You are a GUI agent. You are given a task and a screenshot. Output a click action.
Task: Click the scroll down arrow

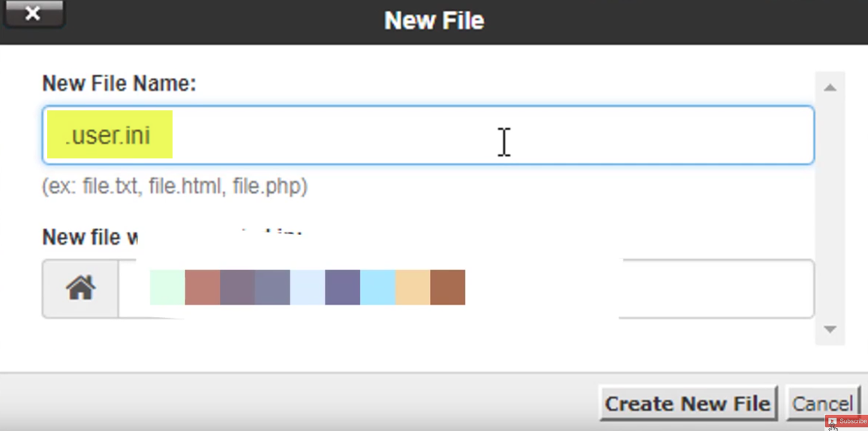(x=830, y=329)
